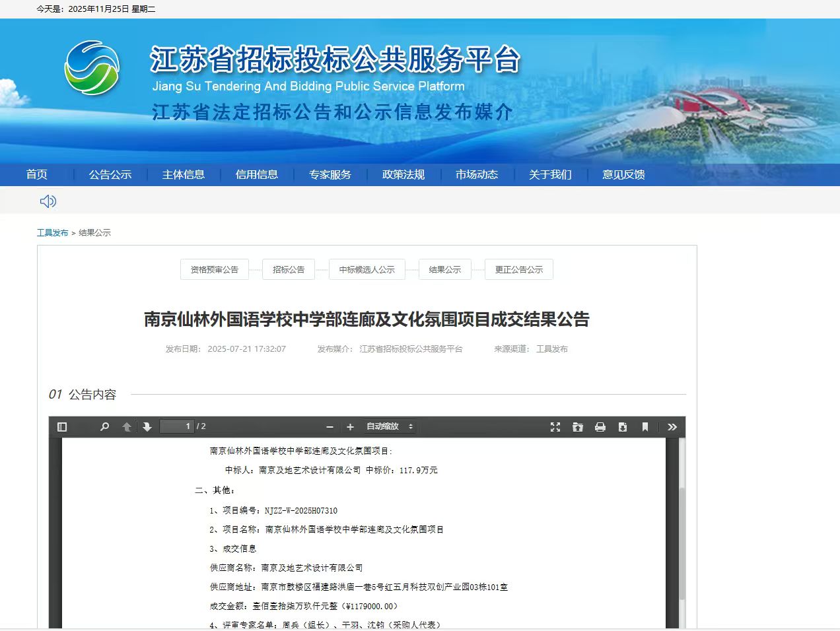840x631 pixels.
Task: Zoom in the PDF document
Action: pyautogui.click(x=351, y=427)
